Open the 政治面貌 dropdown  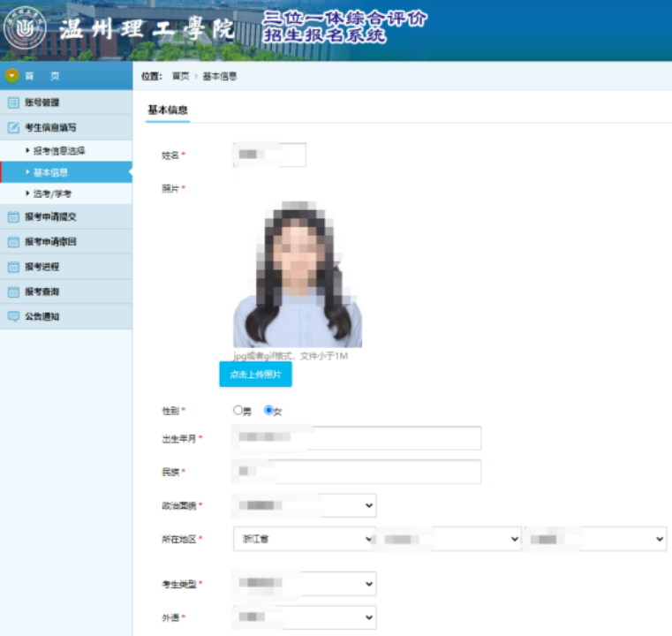coord(304,506)
